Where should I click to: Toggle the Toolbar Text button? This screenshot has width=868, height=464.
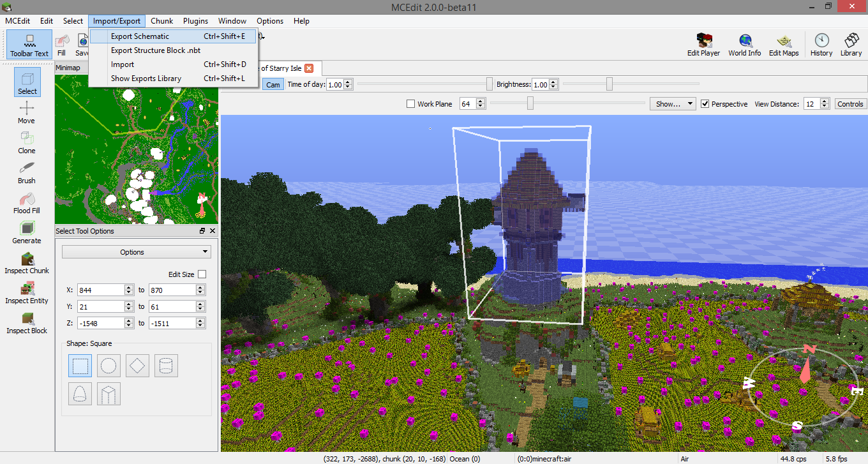click(29, 45)
